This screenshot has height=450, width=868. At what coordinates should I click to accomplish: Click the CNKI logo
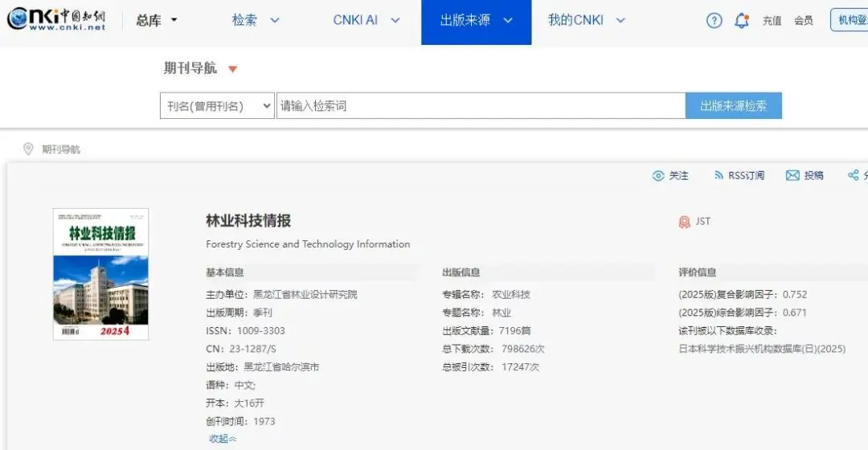click(x=56, y=19)
